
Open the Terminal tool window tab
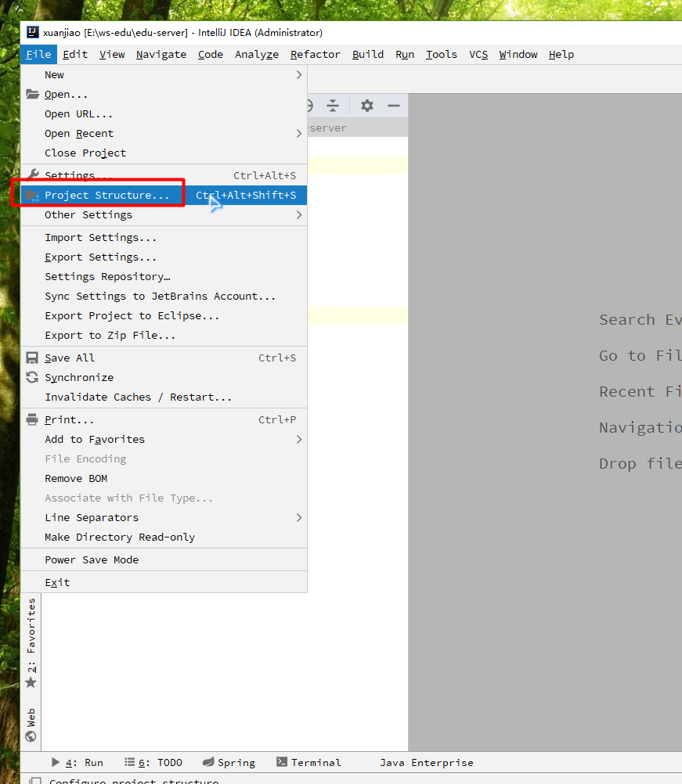coord(309,763)
